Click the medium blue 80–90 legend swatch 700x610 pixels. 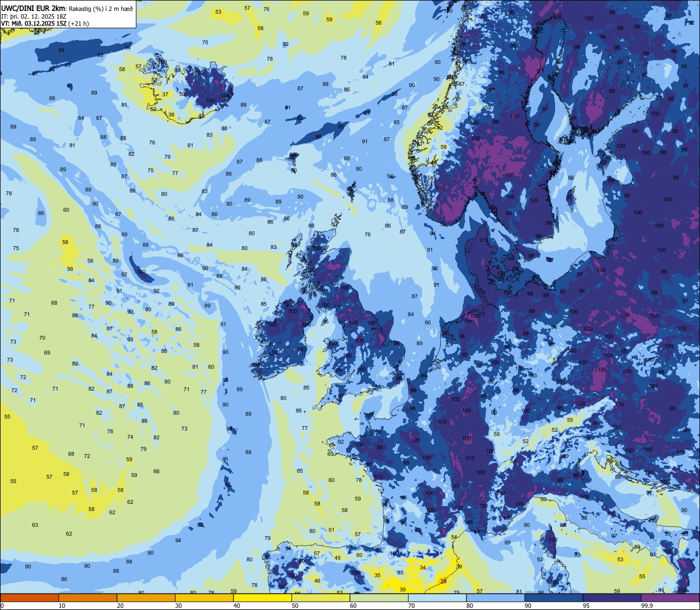pos(495,597)
